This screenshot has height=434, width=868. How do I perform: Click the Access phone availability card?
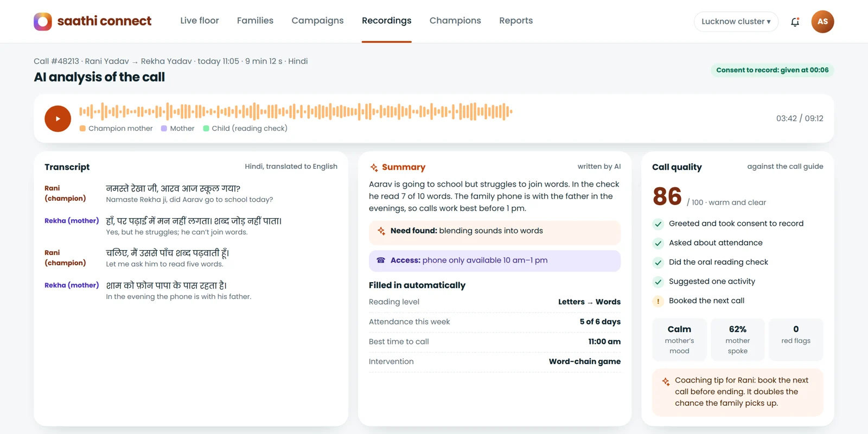tap(495, 261)
